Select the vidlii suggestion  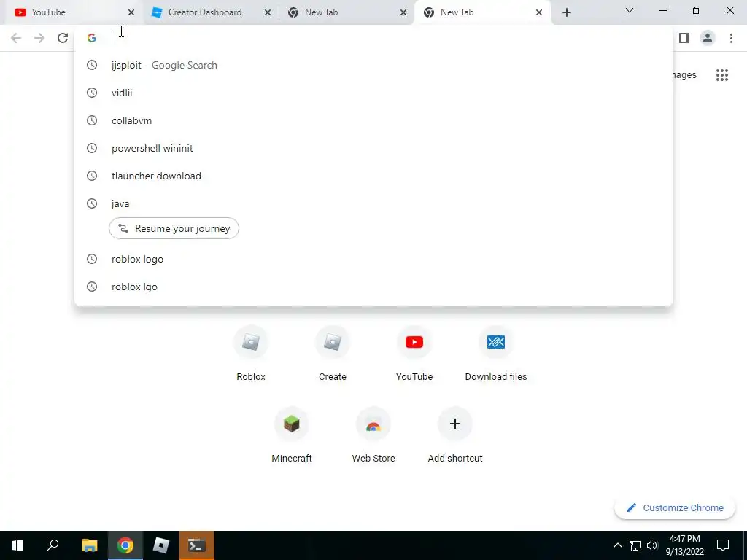pos(373,93)
